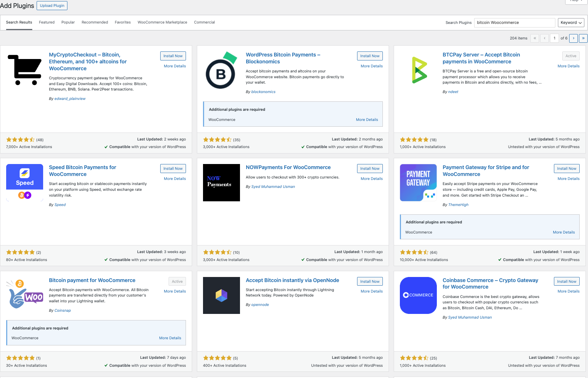Click Accept Bitcoin instantly via OpenNode title
The width and height of the screenshot is (588, 378).
pos(293,280)
